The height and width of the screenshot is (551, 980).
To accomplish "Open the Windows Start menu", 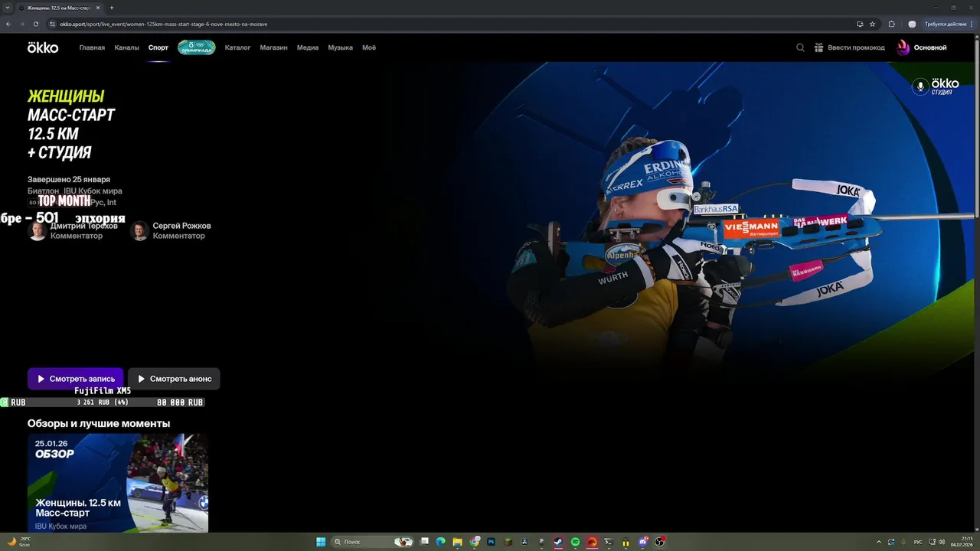I will [321, 542].
